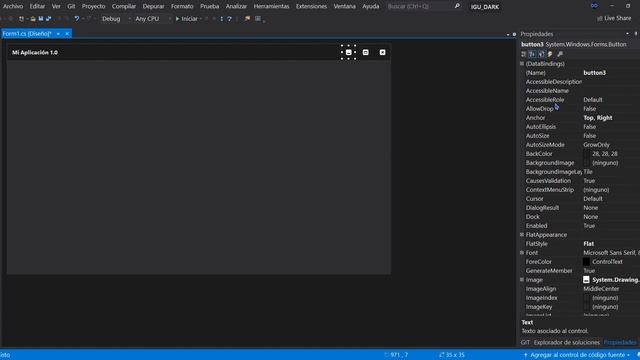Open the document list dropdown at tab strip end
The height and width of the screenshot is (360, 640).
pyautogui.click(x=508, y=34)
